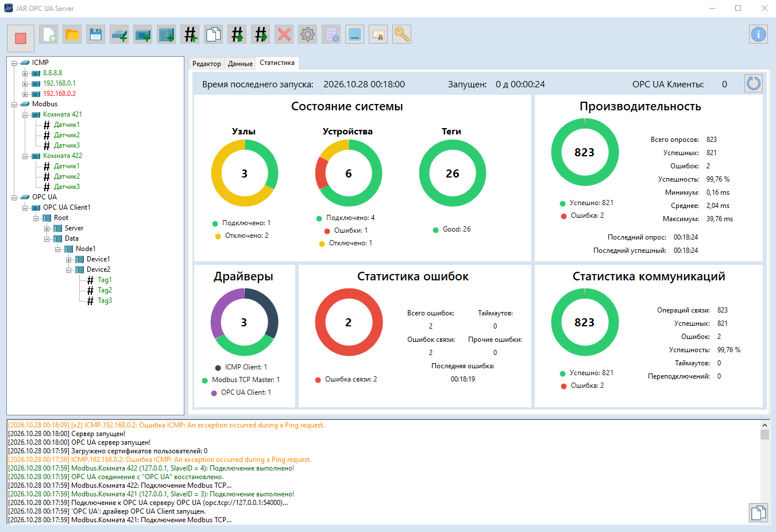Expand the 8.8.8.8 node
776x532 pixels.
(25, 73)
